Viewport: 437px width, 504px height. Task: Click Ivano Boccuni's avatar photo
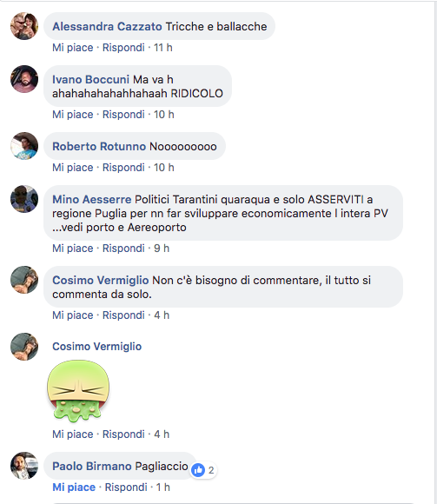coord(24,79)
